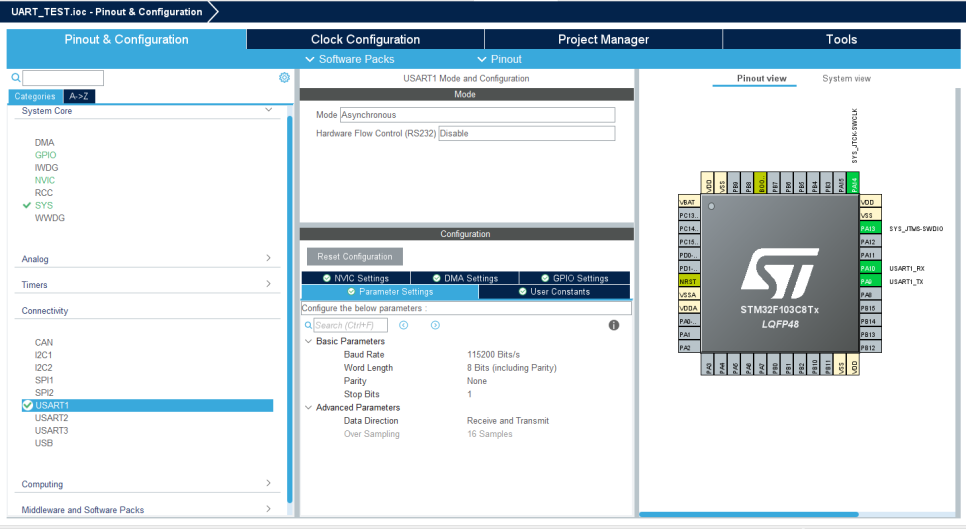Select pin PA12 on the chip
Image resolution: width=966 pixels, height=529 pixels.
tap(870, 242)
